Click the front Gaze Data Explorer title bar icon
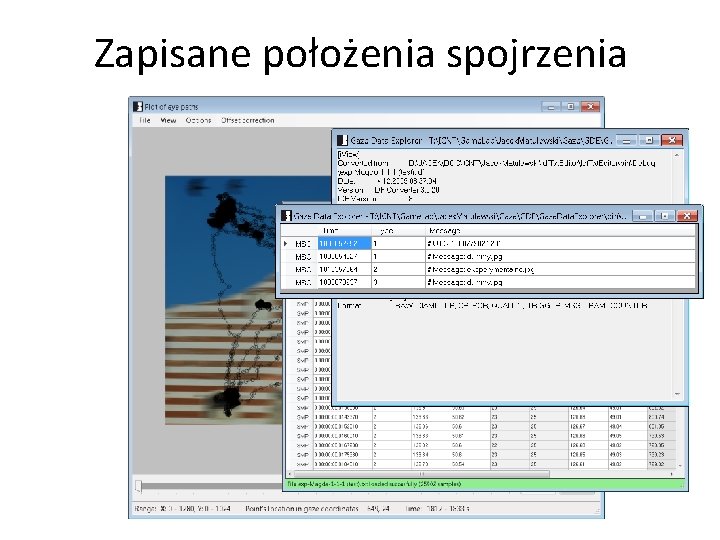720x540 pixels. pyautogui.click(x=287, y=215)
